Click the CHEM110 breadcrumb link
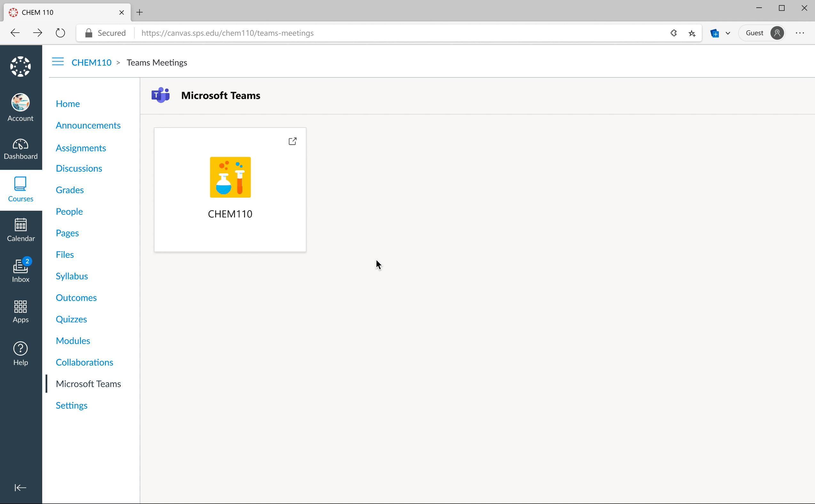This screenshot has width=815, height=504. tap(91, 63)
